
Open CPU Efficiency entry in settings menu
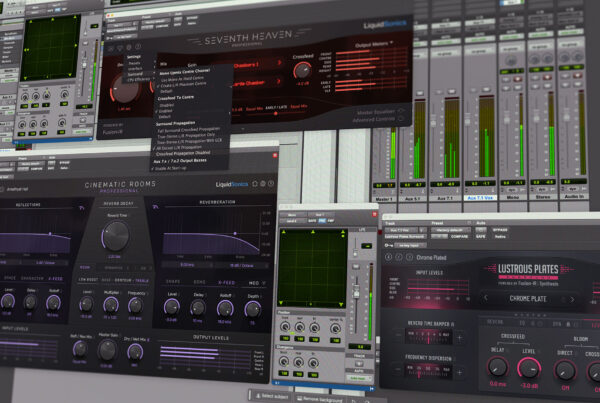[139, 79]
